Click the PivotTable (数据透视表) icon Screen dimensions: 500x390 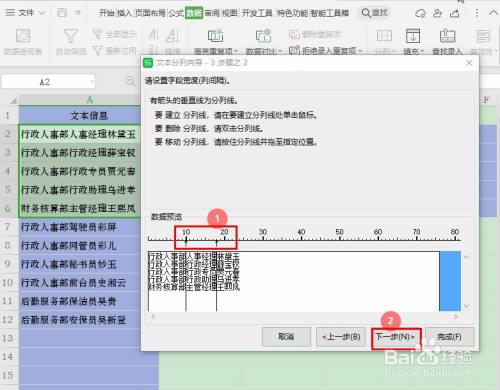[23, 36]
